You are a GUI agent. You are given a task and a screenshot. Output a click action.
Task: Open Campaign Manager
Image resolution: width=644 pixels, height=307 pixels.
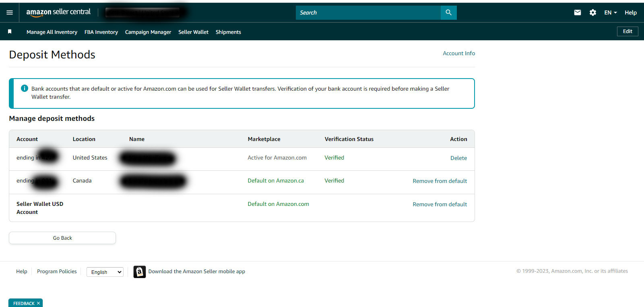click(x=148, y=32)
